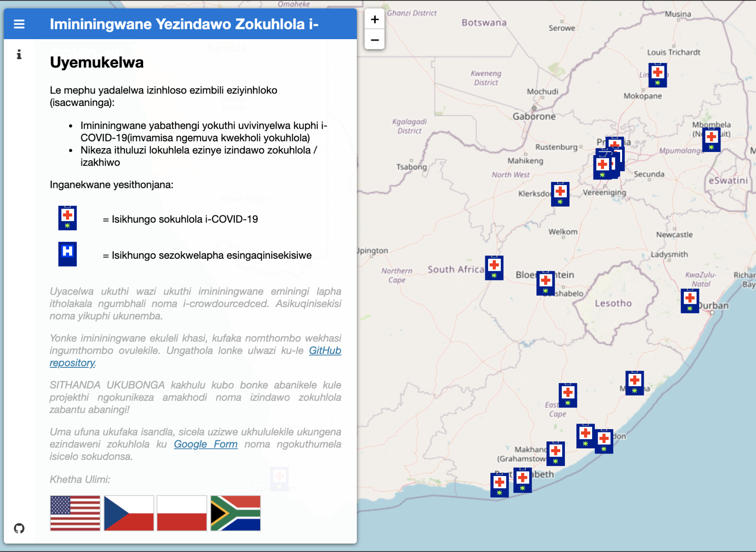Click the testing marker at Bloemfontein
This screenshot has width=756, height=552.
[x=546, y=283]
